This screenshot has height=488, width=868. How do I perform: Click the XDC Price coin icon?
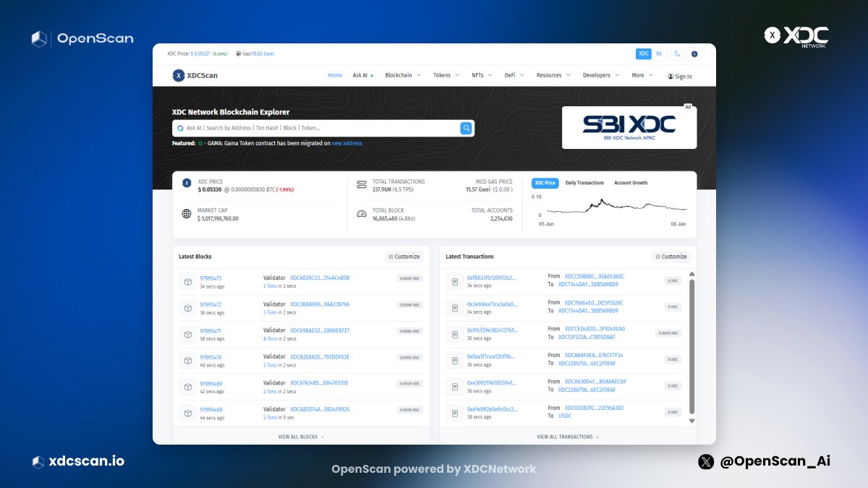tap(187, 184)
